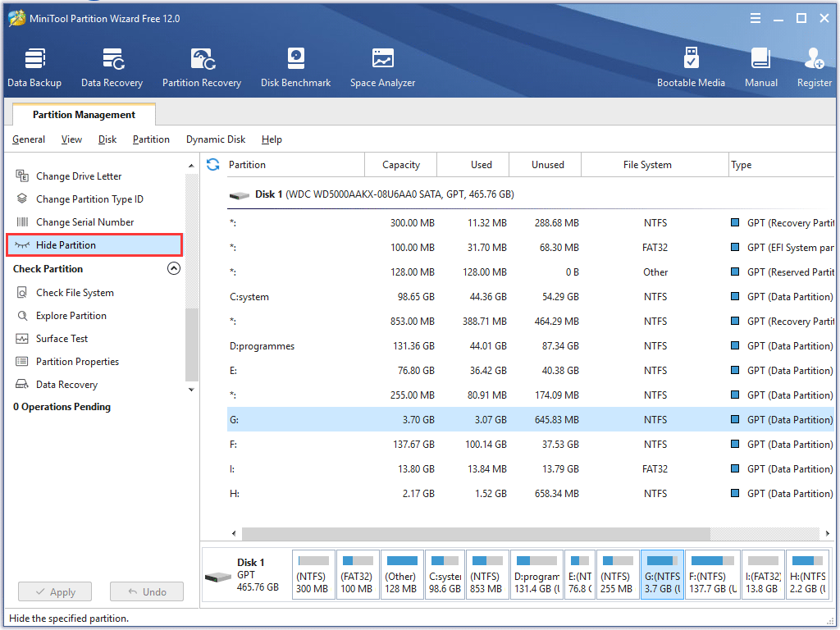Select the I: FAT32 partition row
Viewport: 840px width, 630px height.
pyautogui.click(x=531, y=468)
